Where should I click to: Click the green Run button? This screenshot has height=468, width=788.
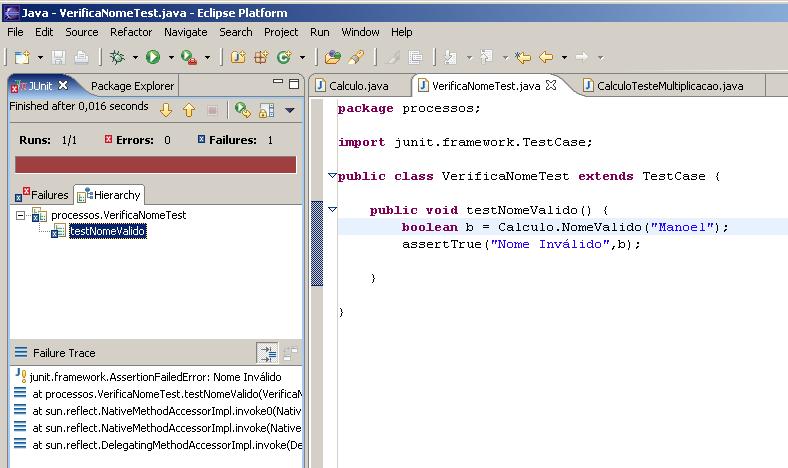[x=153, y=57]
